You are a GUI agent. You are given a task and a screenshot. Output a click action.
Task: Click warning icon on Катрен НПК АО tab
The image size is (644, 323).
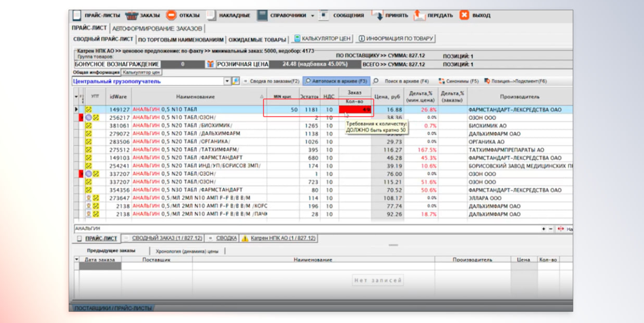tap(245, 238)
